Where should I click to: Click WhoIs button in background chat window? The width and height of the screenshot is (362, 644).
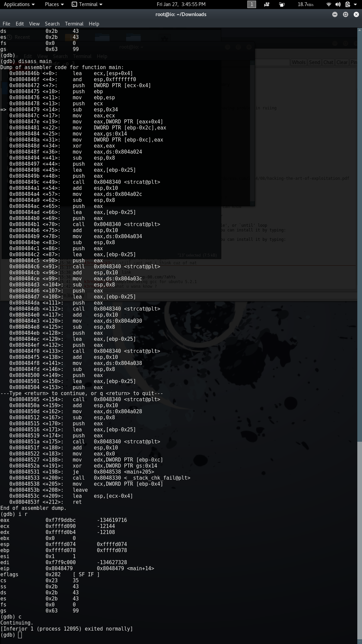tap(298, 62)
